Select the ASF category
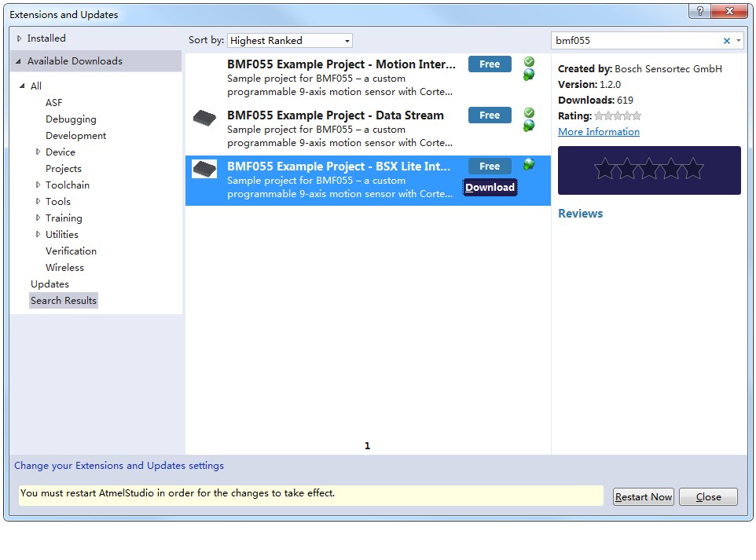This screenshot has width=756, height=560. 53,103
